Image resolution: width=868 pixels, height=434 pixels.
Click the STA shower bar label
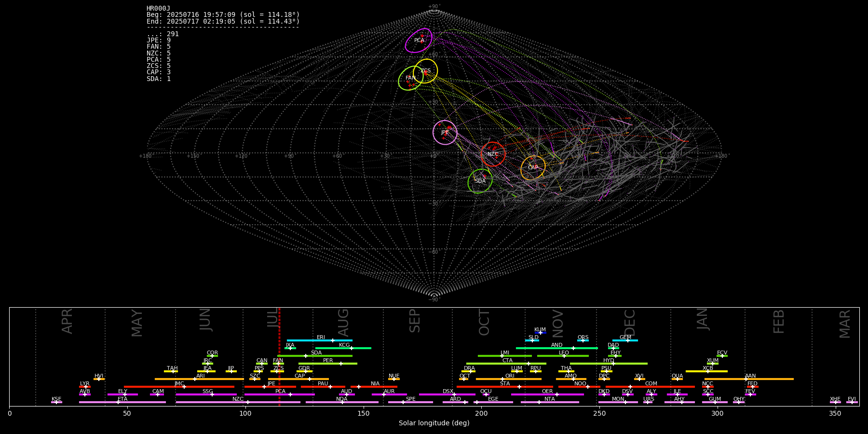(x=505, y=383)
